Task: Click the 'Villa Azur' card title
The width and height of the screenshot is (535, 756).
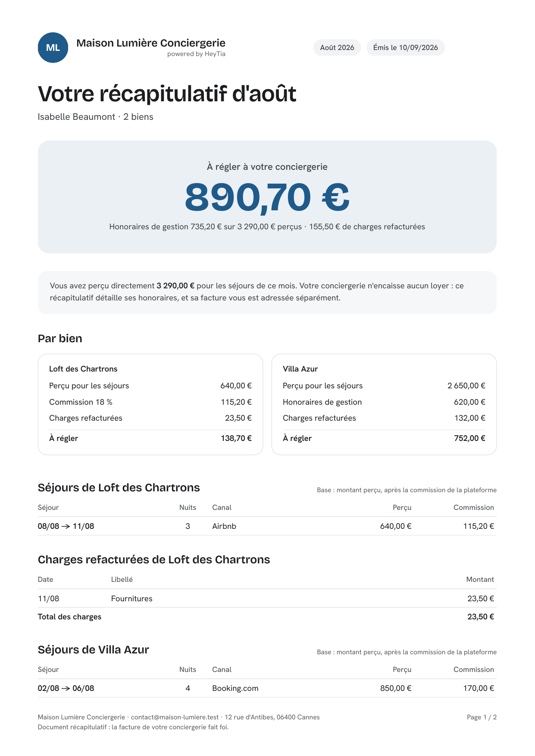Action: pyautogui.click(x=300, y=369)
